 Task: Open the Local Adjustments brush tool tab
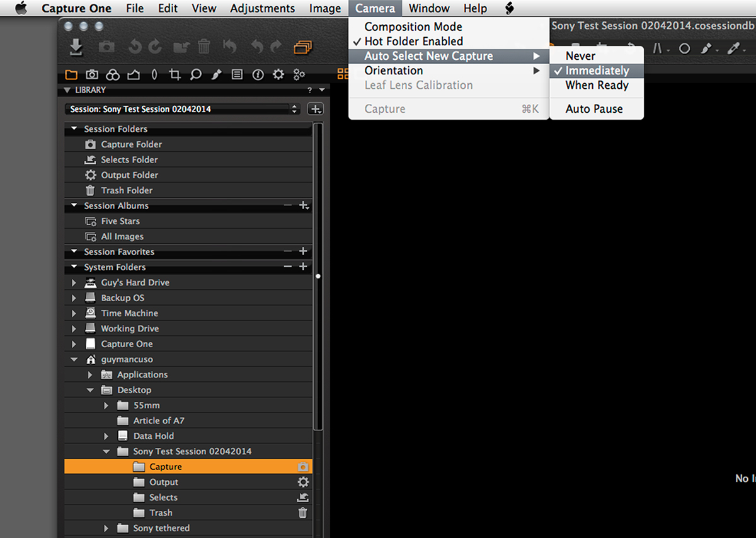point(216,75)
